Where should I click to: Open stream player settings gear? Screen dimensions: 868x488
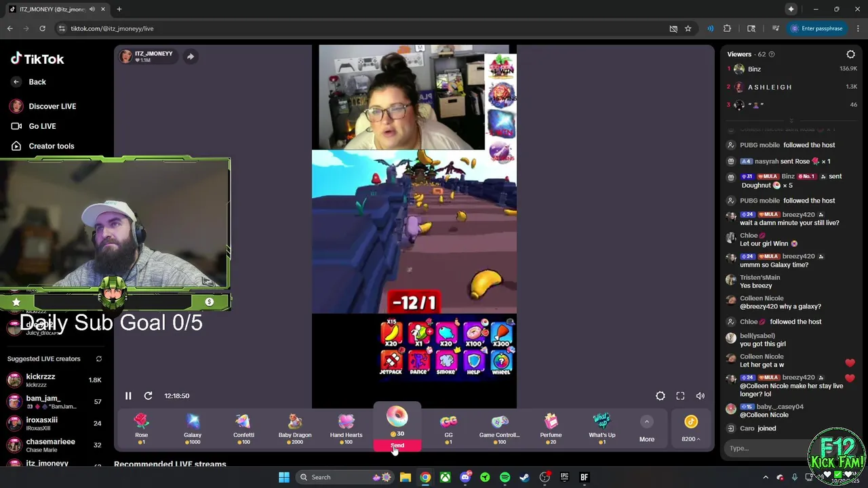click(660, 396)
